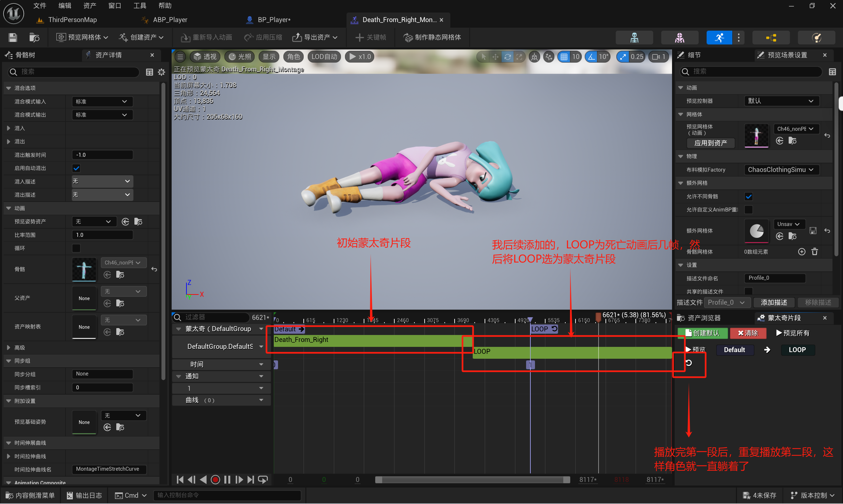Expand the 高级 section

coord(9,348)
